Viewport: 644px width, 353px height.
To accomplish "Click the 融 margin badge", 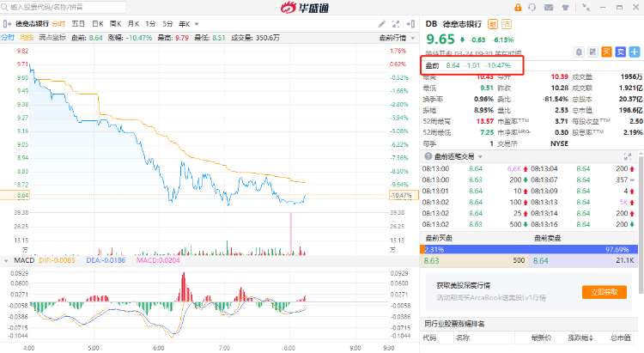I will [x=493, y=24].
